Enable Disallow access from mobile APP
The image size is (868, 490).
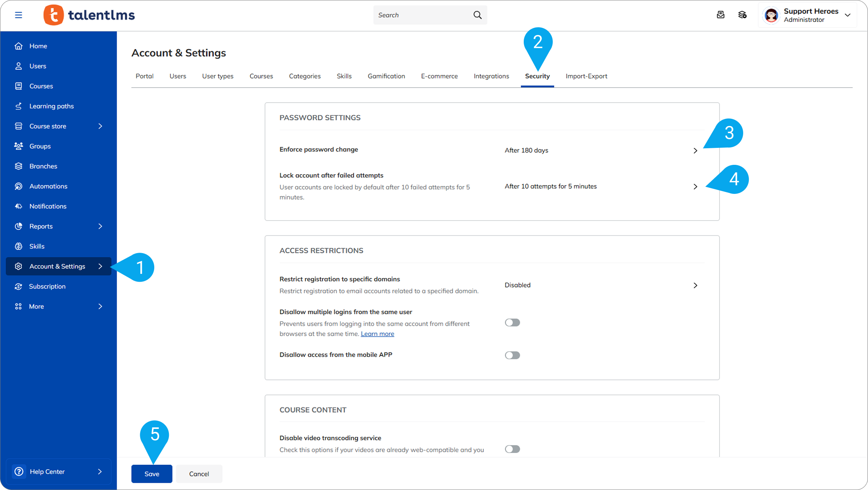pyautogui.click(x=512, y=355)
